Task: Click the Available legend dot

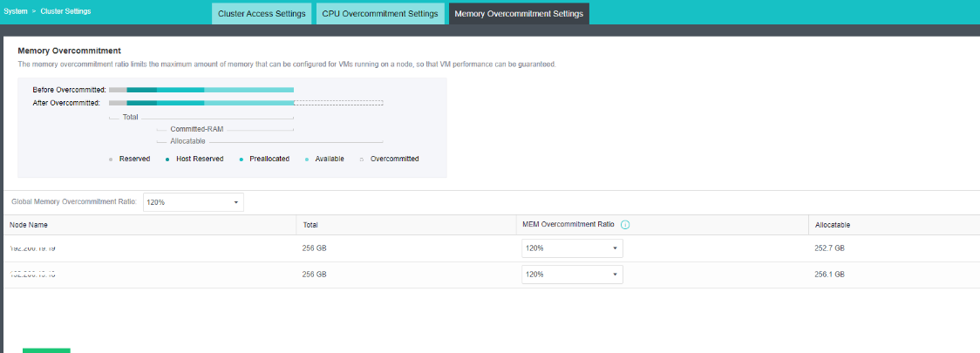Action: pyautogui.click(x=306, y=160)
